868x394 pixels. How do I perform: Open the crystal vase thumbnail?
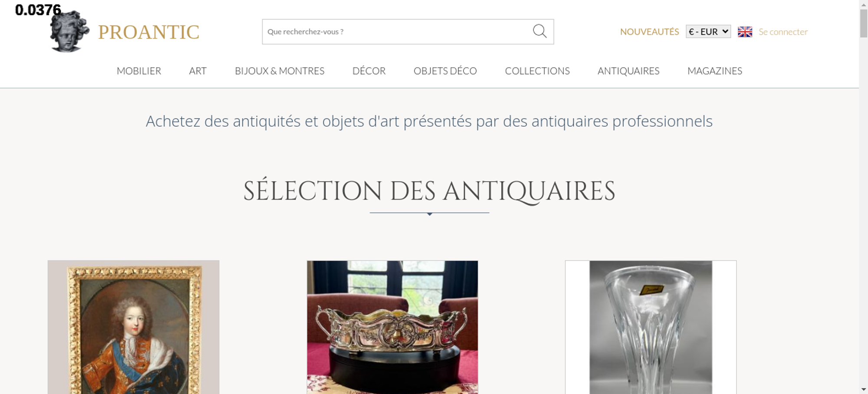tap(651, 327)
